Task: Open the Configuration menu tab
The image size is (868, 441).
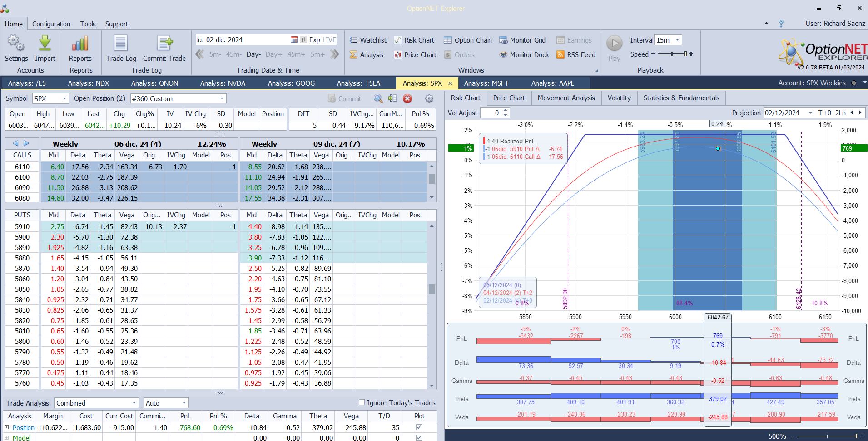Action: [x=51, y=24]
